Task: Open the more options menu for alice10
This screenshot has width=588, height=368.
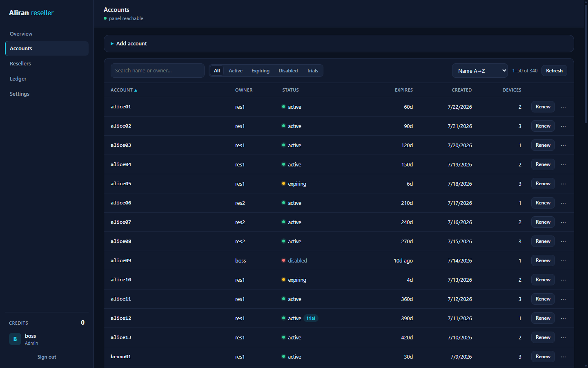Action: (x=563, y=280)
